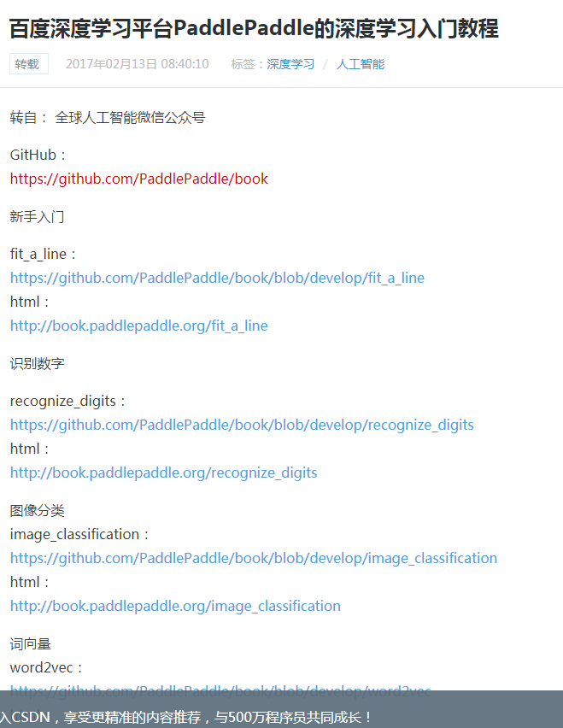Click the 词向量 section heading

click(x=30, y=644)
